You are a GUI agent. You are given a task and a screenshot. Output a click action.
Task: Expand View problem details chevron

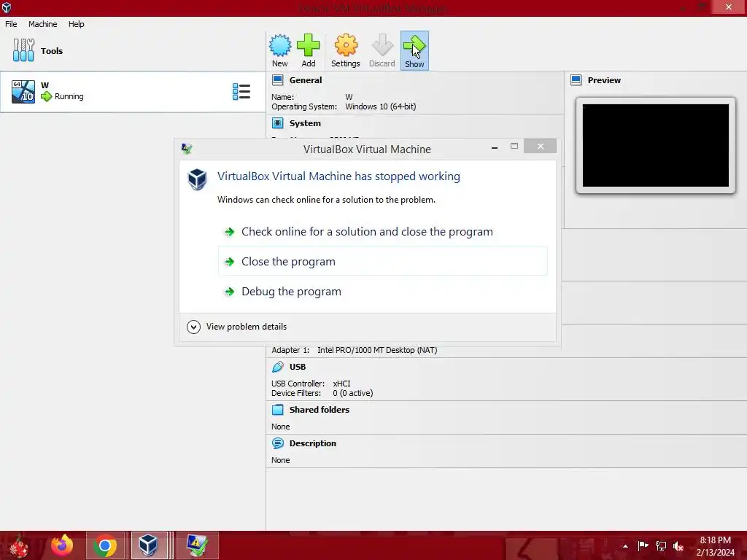(193, 327)
